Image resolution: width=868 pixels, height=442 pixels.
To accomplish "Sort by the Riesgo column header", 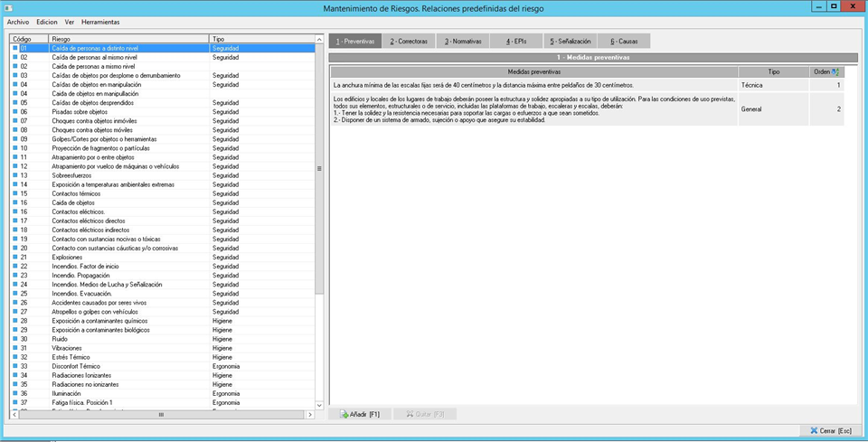I will (x=129, y=39).
